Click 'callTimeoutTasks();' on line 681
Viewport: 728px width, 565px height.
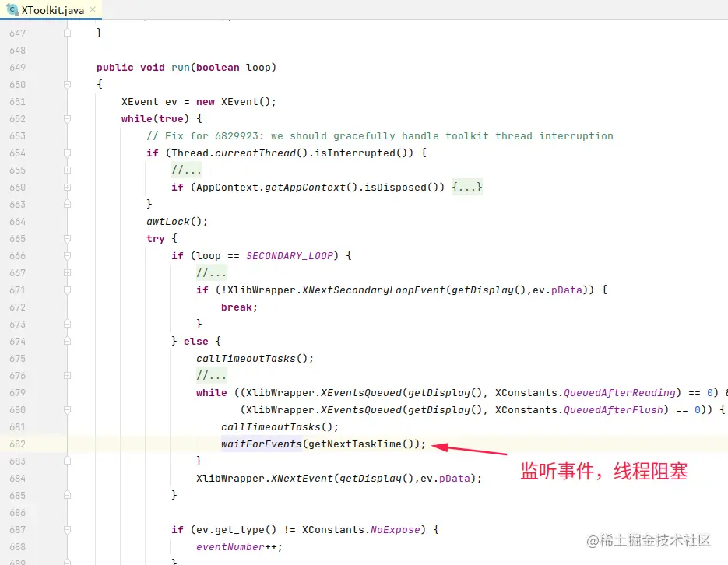point(280,426)
